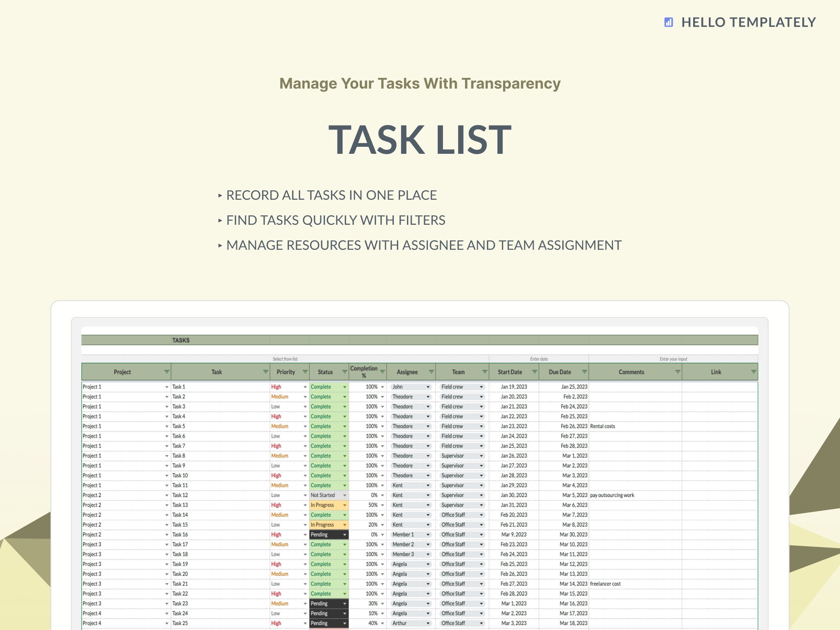Screen dimensions: 840x630
Task: Click the Comments column filter icon
Action: pyautogui.click(x=677, y=372)
